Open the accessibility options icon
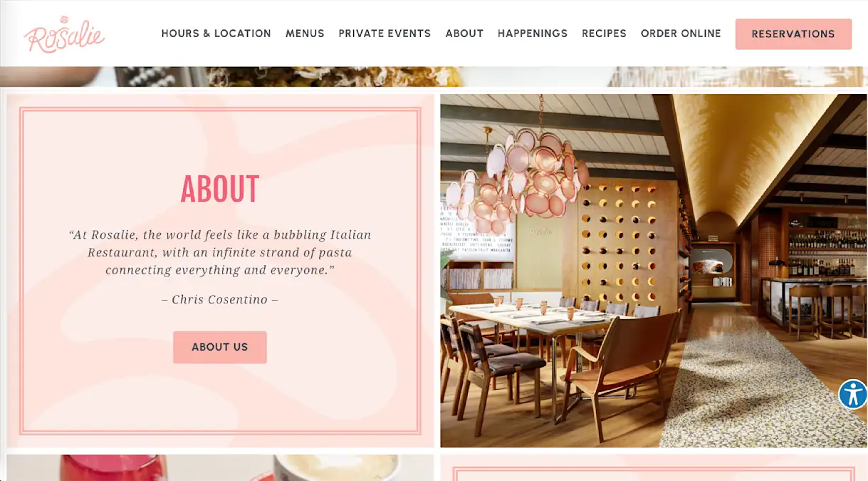This screenshot has width=868, height=481. 852,394
